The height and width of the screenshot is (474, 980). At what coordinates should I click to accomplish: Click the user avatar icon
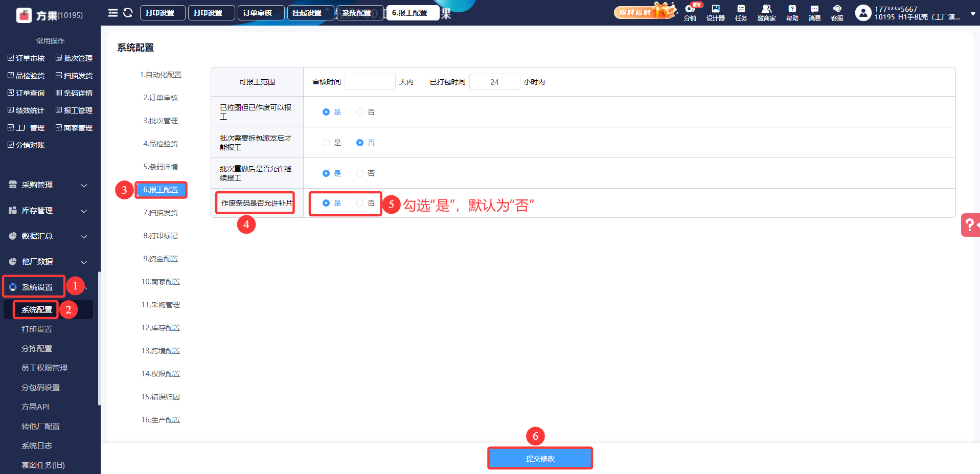[863, 13]
